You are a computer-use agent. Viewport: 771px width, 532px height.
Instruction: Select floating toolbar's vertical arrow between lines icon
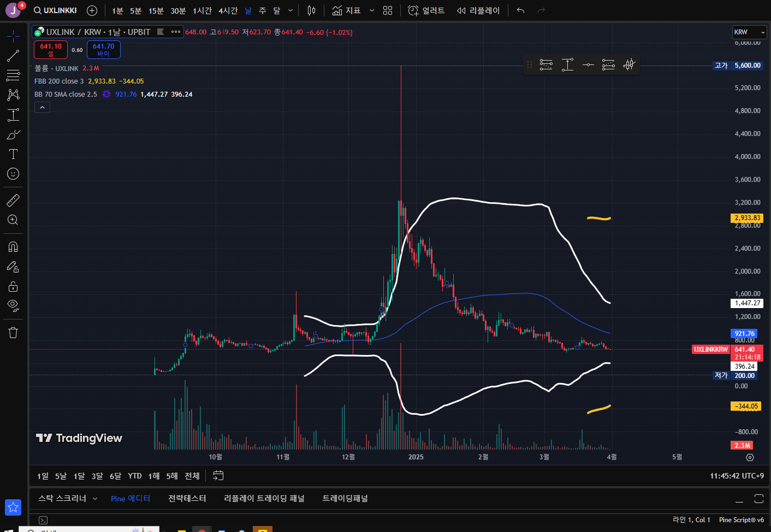click(567, 65)
